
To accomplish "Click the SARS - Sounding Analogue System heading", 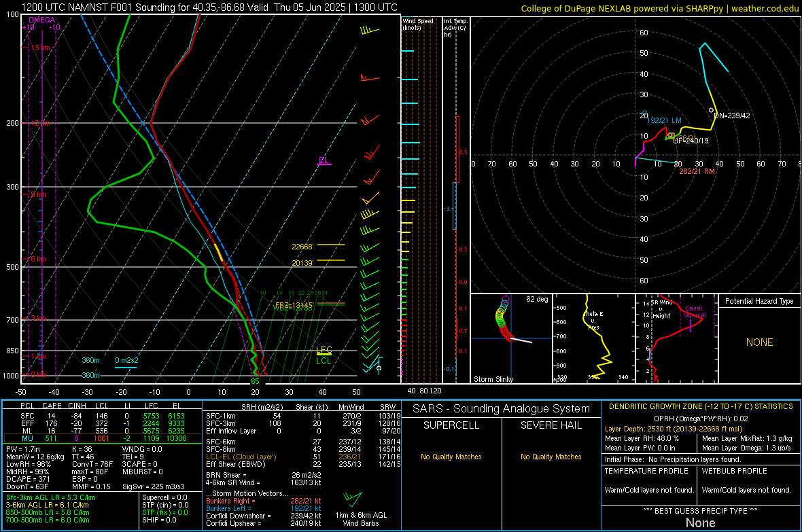I will click(502, 409).
